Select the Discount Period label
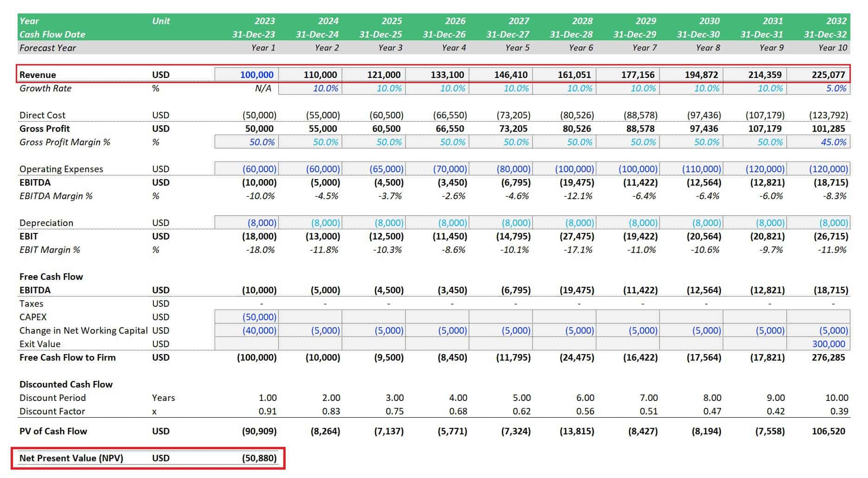This screenshot has height=478, width=868. [52, 398]
